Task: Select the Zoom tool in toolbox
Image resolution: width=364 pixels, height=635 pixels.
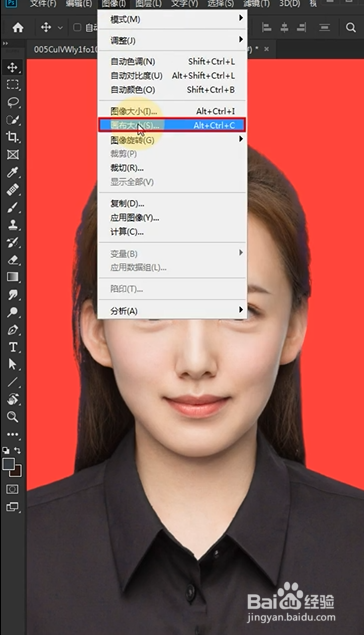Action: 13,417
